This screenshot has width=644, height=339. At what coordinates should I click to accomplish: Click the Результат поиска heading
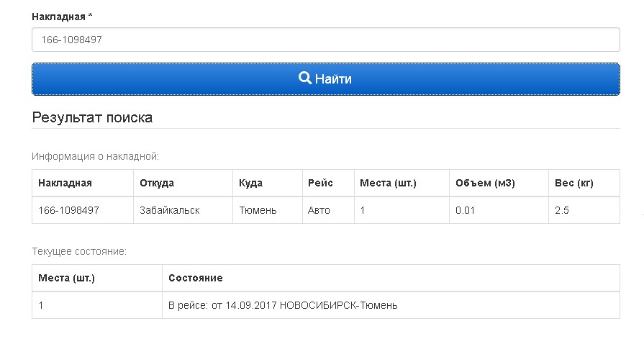[92, 117]
